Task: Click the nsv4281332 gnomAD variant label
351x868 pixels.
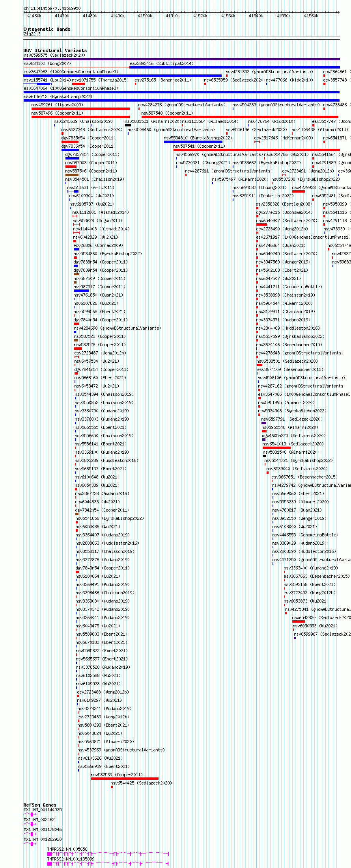Action: point(269,72)
